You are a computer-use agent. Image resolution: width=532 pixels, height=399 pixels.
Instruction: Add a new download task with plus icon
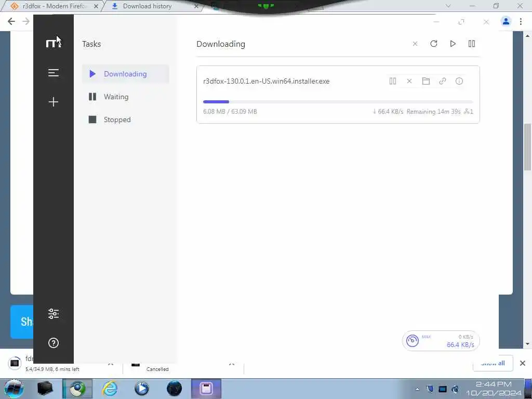[x=54, y=102]
